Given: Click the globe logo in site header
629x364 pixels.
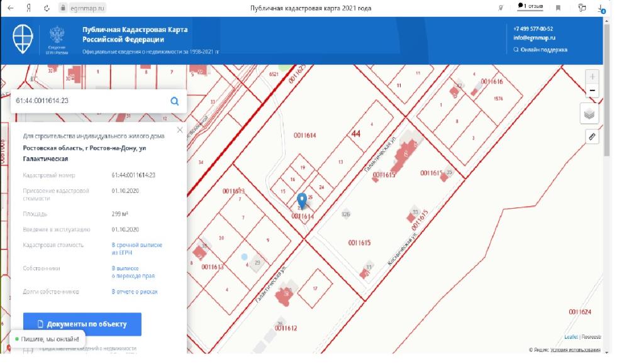Looking at the screenshot, I should coord(23,39).
